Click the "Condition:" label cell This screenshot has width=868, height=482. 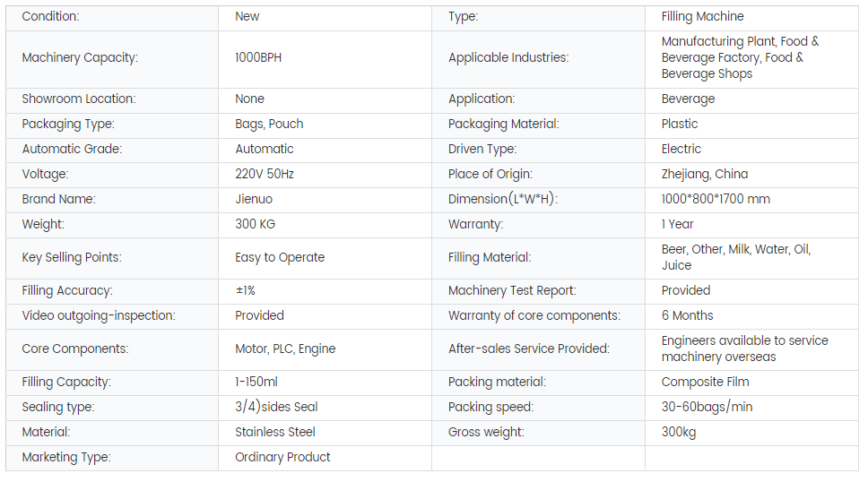(50, 16)
